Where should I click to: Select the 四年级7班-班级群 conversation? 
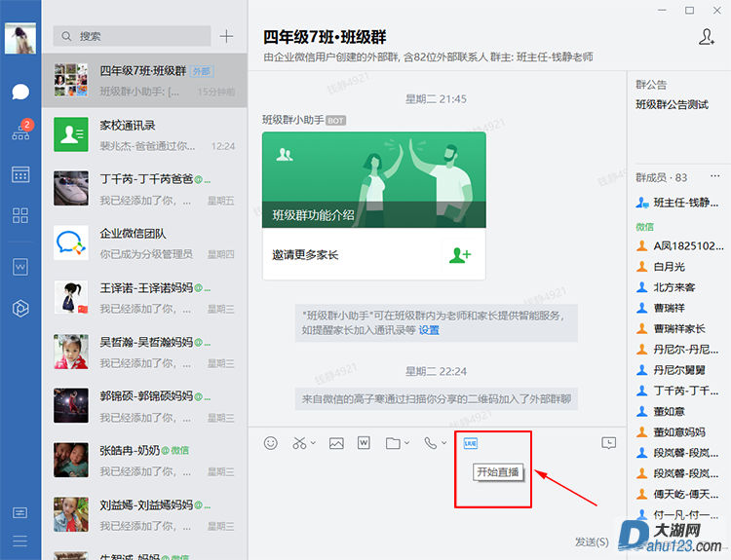144,81
